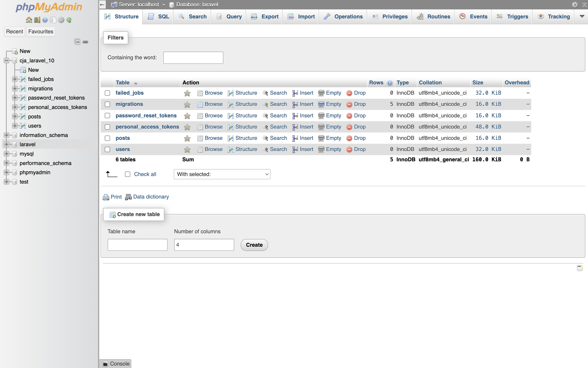Click the Rows column help icon
Viewport: 588px width, 368px height.
click(x=390, y=83)
